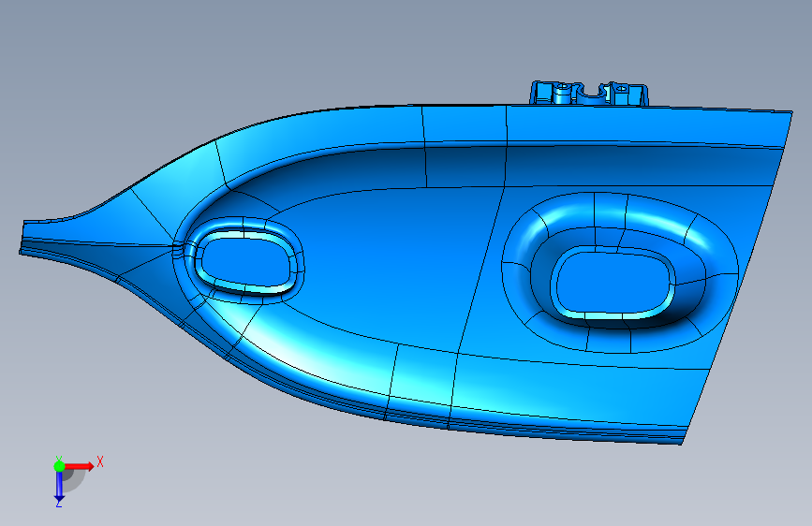Select the large oval recessed opening on the model
This screenshot has width=812, height=526.
613,282
